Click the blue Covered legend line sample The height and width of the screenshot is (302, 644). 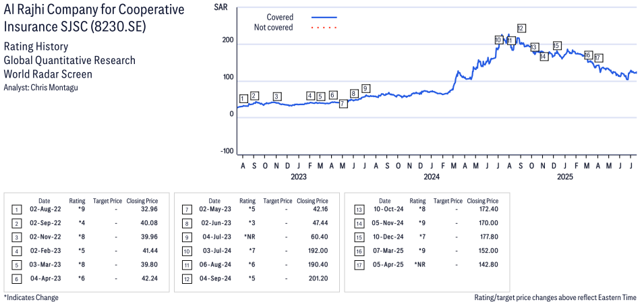324,18
